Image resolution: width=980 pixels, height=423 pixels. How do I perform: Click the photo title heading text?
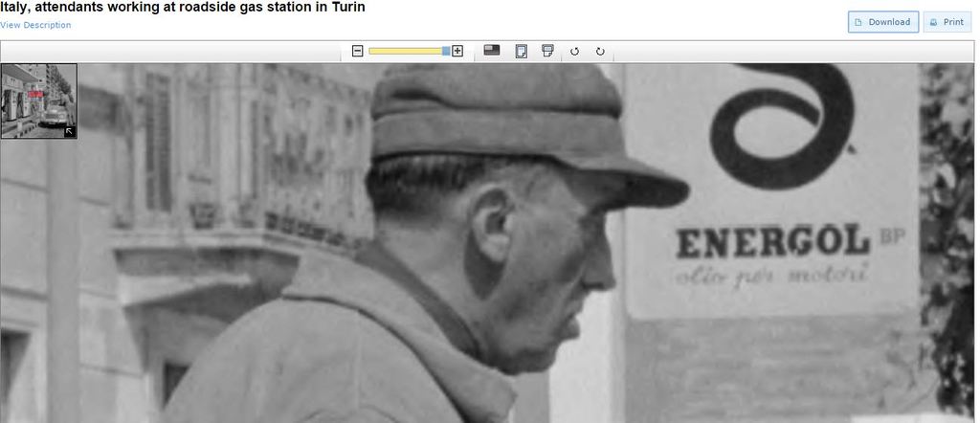click(183, 7)
